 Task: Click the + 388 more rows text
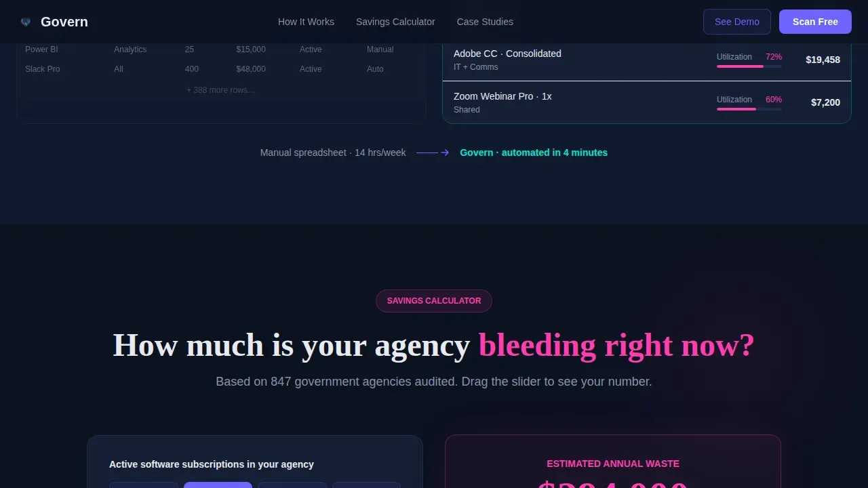(221, 90)
